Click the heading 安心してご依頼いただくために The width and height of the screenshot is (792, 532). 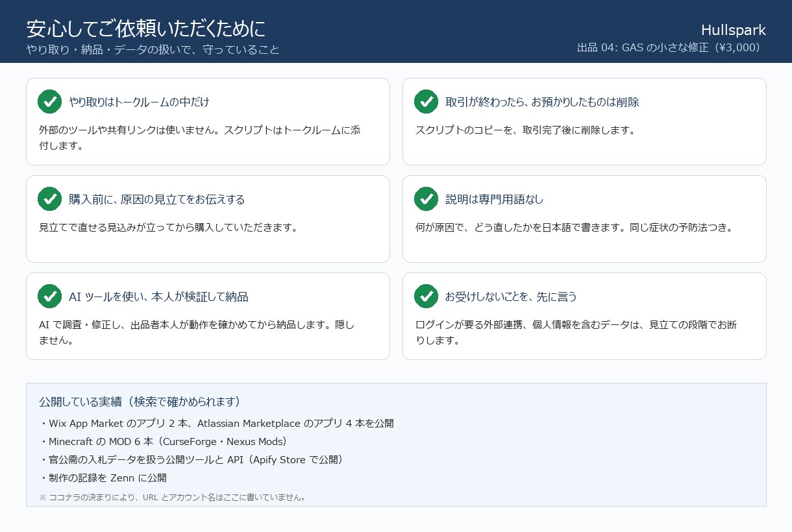click(x=146, y=29)
